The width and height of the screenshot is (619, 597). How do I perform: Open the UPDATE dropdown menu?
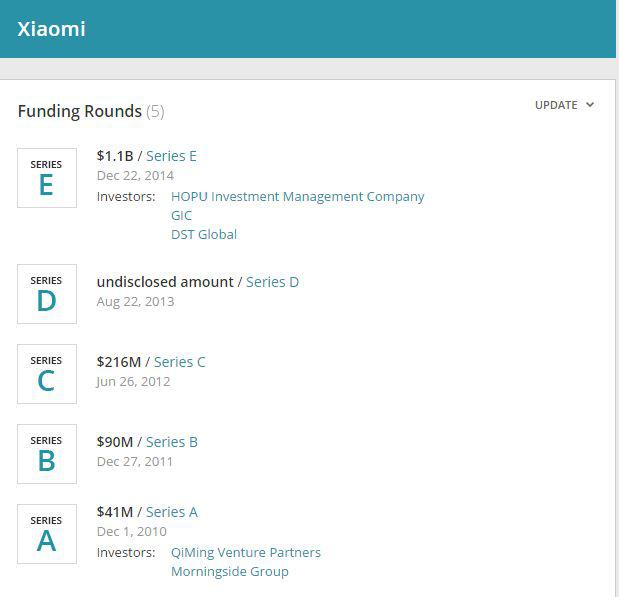(x=564, y=105)
